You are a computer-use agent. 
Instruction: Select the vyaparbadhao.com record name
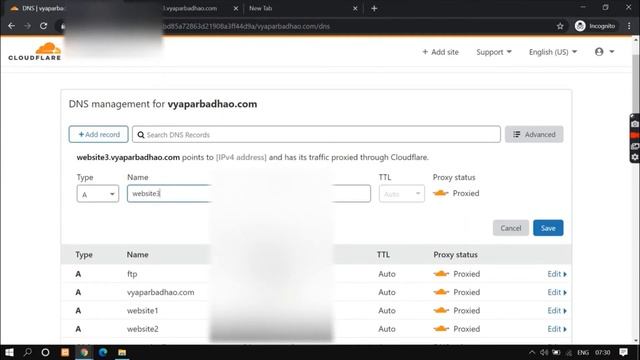click(x=160, y=292)
